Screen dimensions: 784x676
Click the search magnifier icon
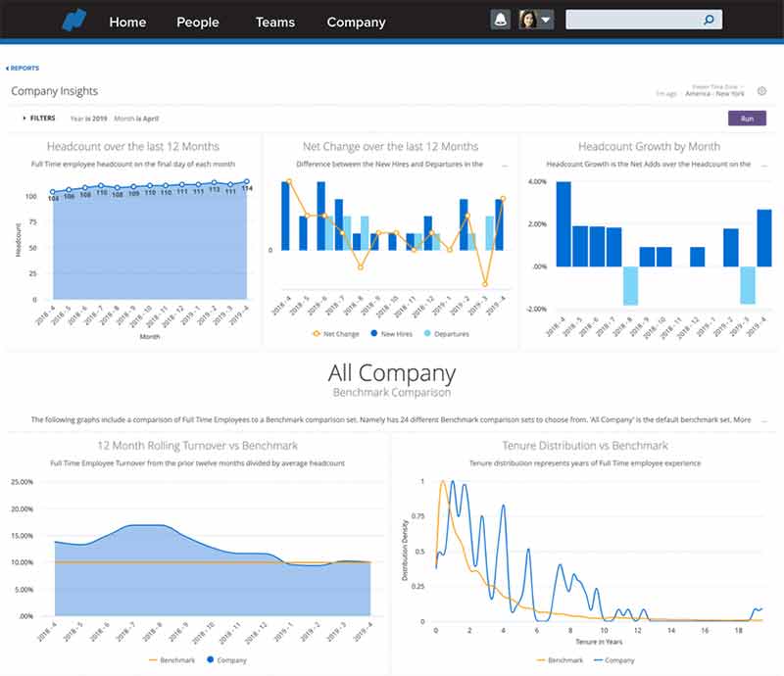[709, 20]
